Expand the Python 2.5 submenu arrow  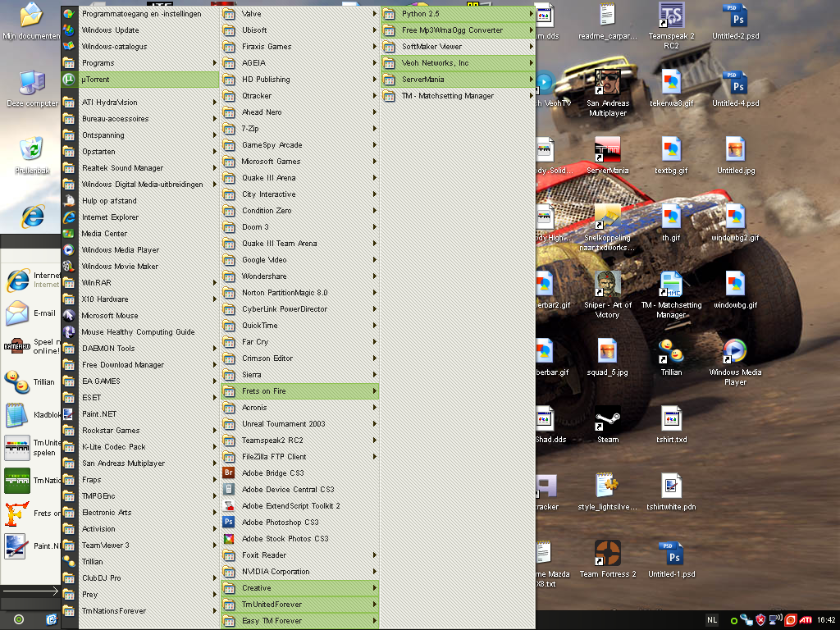pos(531,13)
